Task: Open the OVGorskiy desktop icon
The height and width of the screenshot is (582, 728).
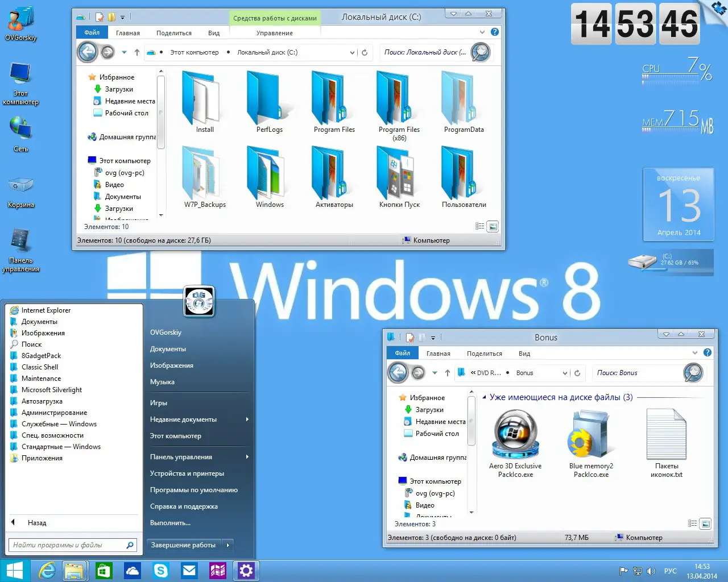Action: point(21,23)
